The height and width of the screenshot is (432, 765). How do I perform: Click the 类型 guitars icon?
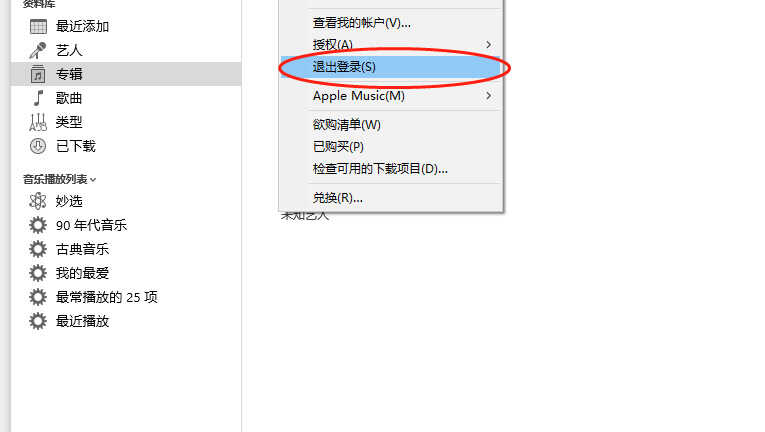coord(38,122)
